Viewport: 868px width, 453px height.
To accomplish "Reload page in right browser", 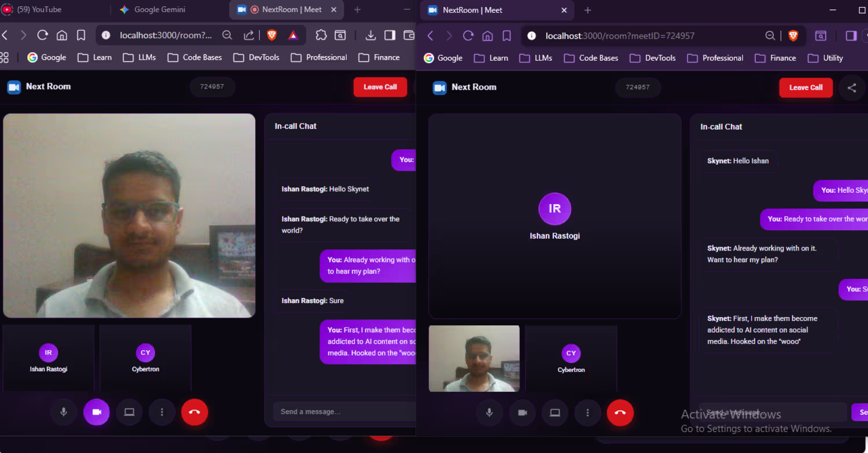I will pos(468,36).
